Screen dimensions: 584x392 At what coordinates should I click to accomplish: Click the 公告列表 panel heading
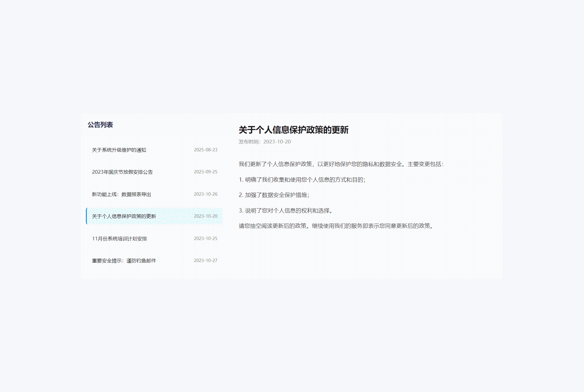pos(100,125)
